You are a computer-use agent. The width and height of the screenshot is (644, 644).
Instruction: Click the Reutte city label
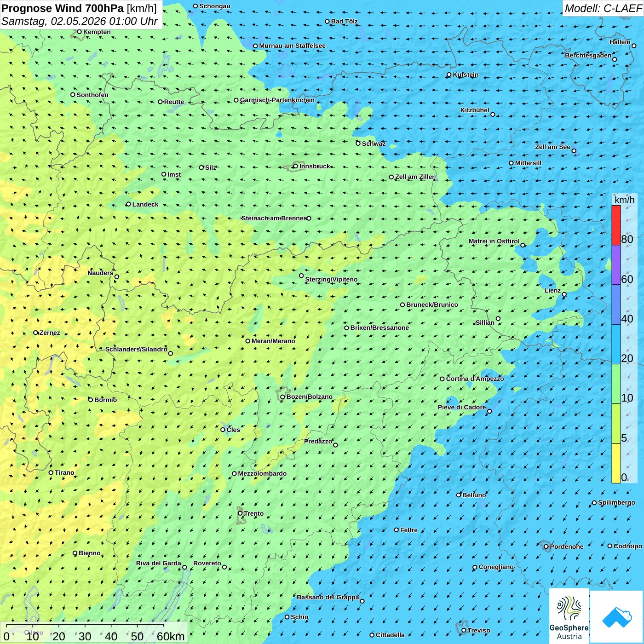(x=174, y=102)
